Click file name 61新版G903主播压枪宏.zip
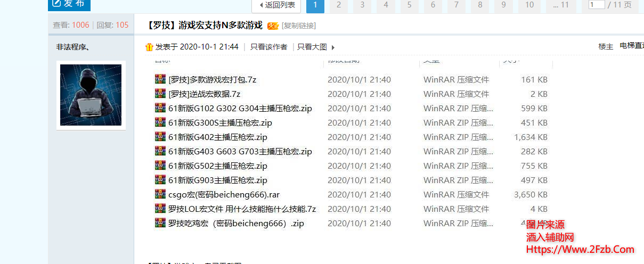Image resolution: width=644 pixels, height=264 pixels. click(218, 180)
